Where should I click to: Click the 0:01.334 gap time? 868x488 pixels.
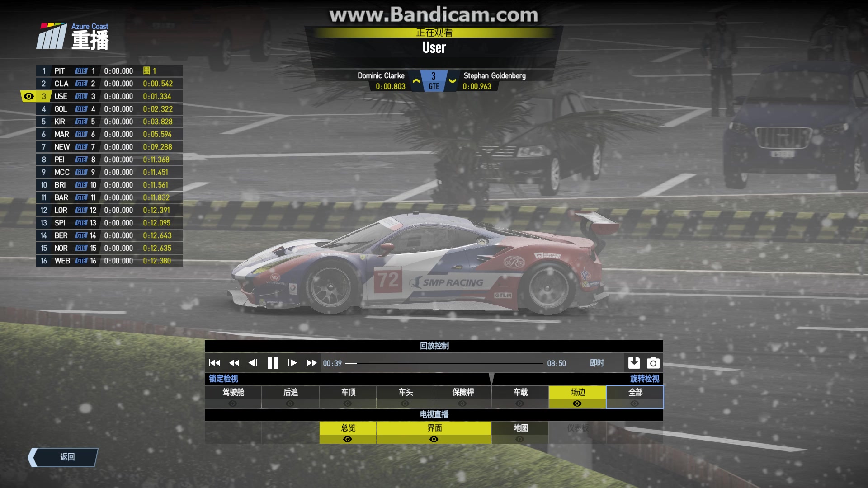pyautogui.click(x=157, y=96)
